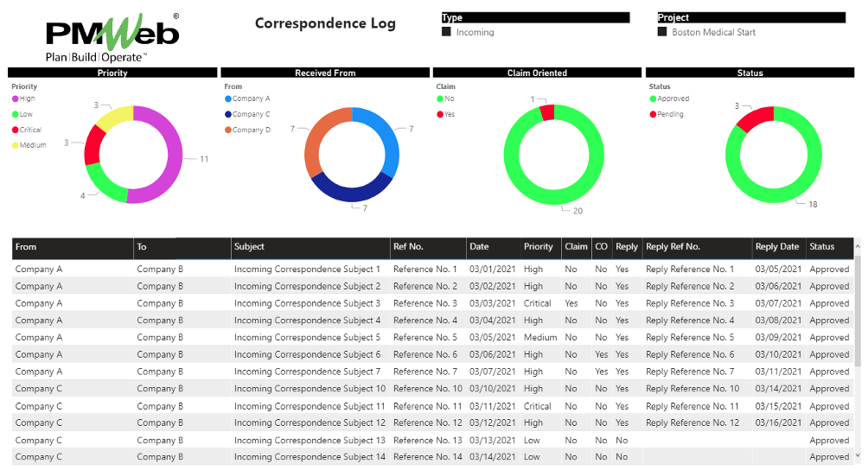This screenshot has width=868, height=470.
Task: Sort table by the Priority column header
Action: point(538,247)
